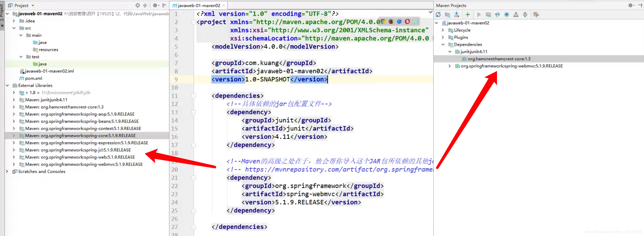Select Maven: spring-beans:5.1.9.RELEASE library

coord(79,121)
